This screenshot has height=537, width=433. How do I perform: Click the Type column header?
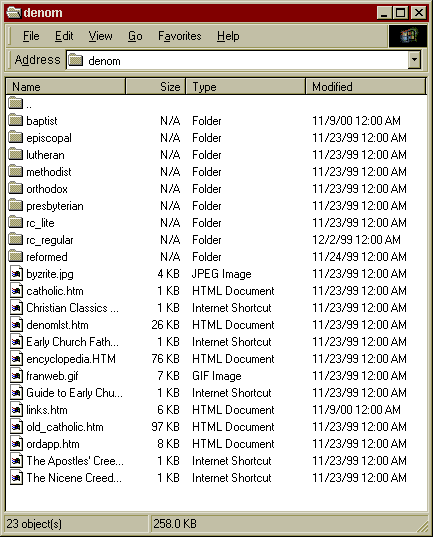245,86
